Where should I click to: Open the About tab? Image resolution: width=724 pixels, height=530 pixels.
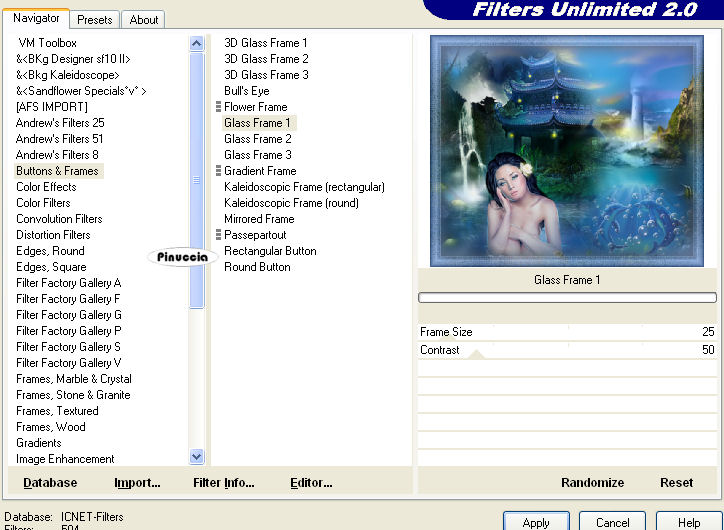tap(144, 20)
